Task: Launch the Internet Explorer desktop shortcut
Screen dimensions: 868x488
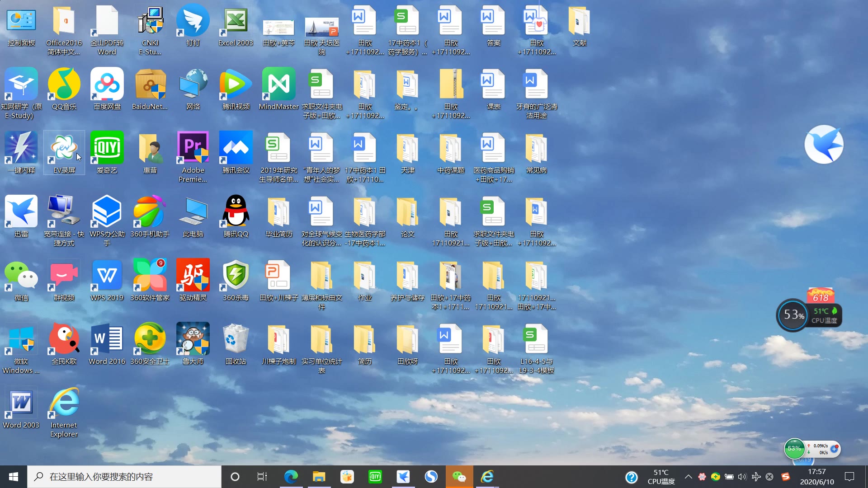Action: (x=64, y=412)
